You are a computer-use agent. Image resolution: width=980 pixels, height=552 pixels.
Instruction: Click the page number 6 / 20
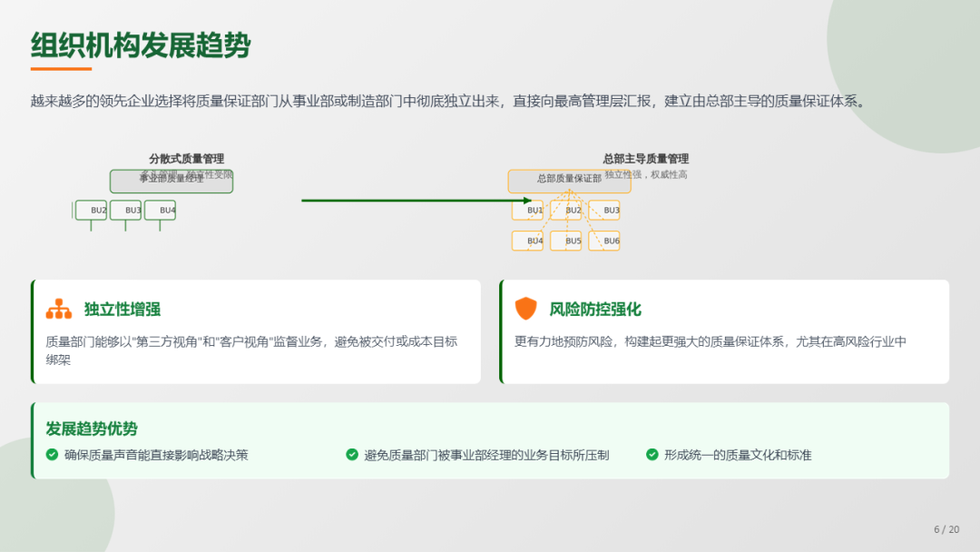[x=946, y=529]
